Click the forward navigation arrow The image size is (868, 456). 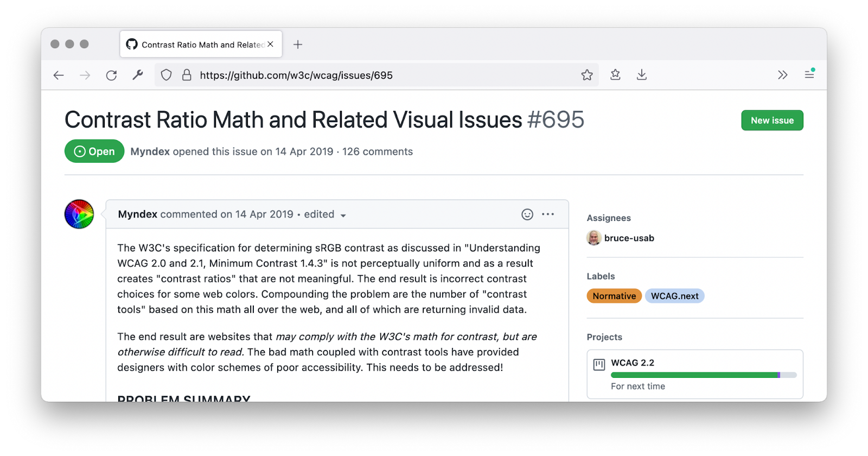(x=85, y=75)
